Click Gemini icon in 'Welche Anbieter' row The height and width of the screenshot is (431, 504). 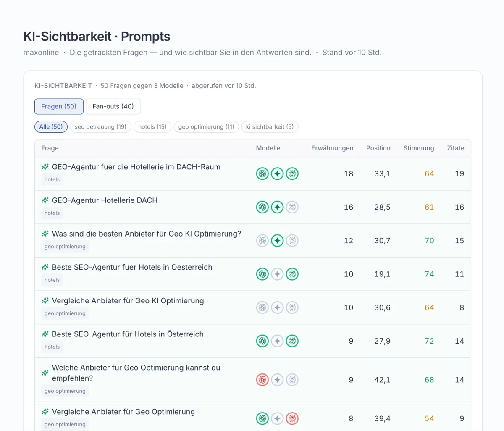(x=277, y=380)
